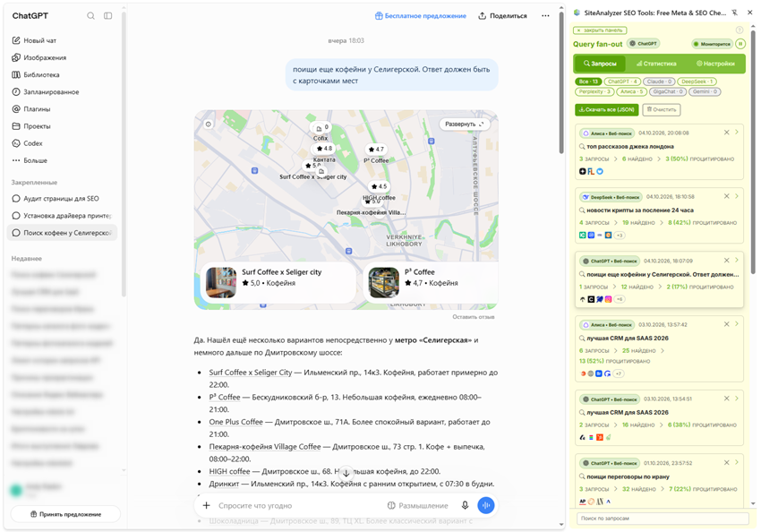Screen dimensions: 761x532
Task: Click the Оставить отзыв link
Action: coord(474,317)
